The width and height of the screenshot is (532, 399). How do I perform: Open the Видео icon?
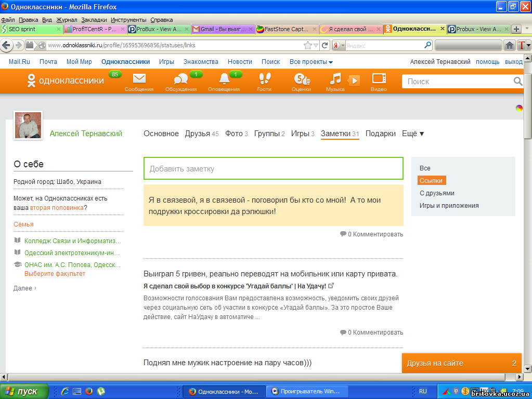click(379, 78)
